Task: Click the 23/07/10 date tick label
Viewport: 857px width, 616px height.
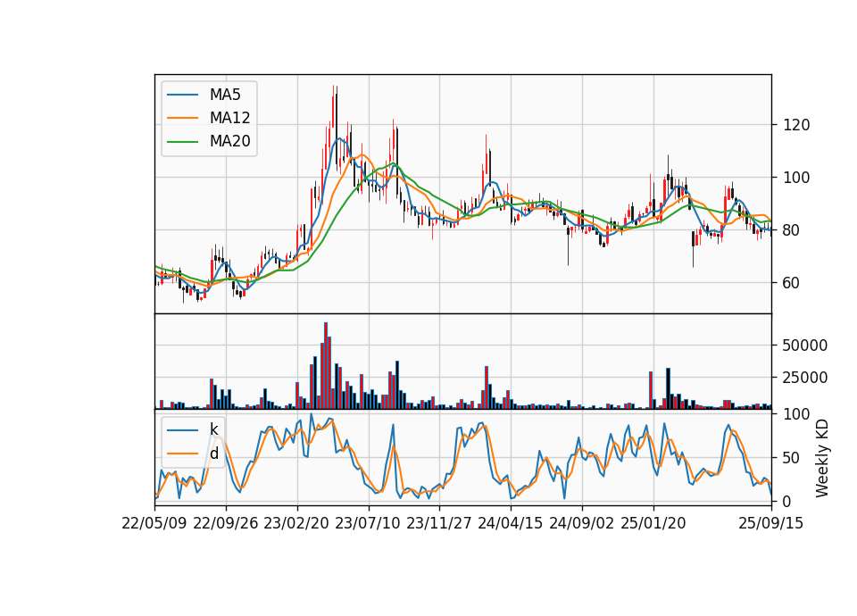Action: pos(368,523)
